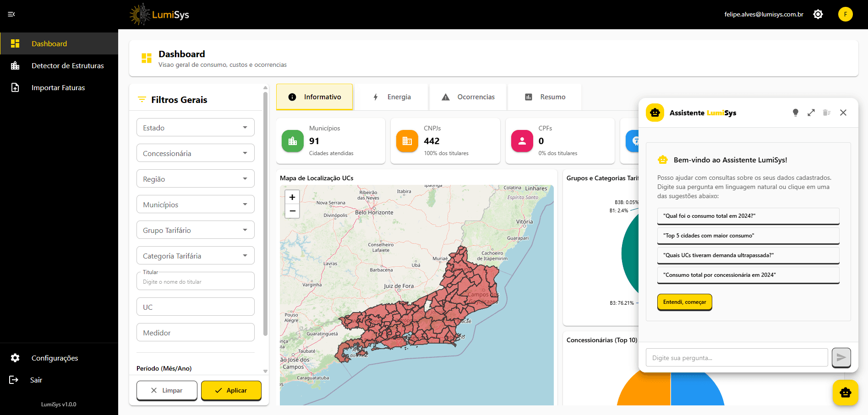The height and width of the screenshot is (415, 868).
Task: Clear the assistant chat history icon
Action: pyautogui.click(x=826, y=113)
